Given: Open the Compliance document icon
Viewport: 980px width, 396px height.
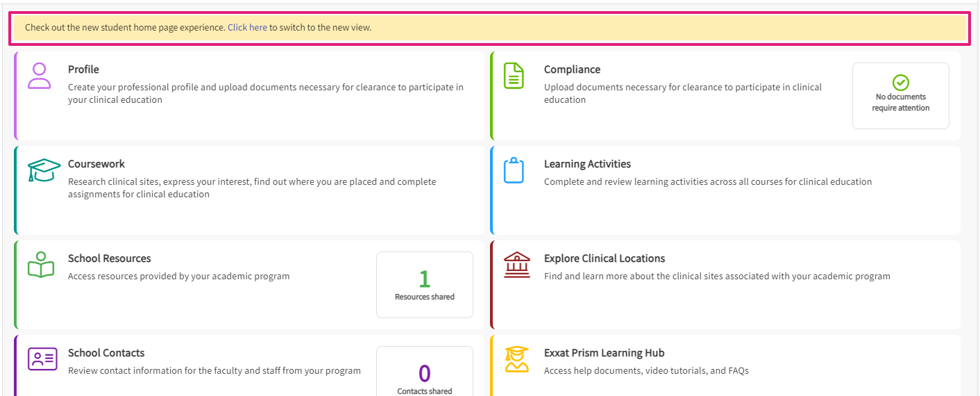Looking at the screenshot, I should [514, 76].
